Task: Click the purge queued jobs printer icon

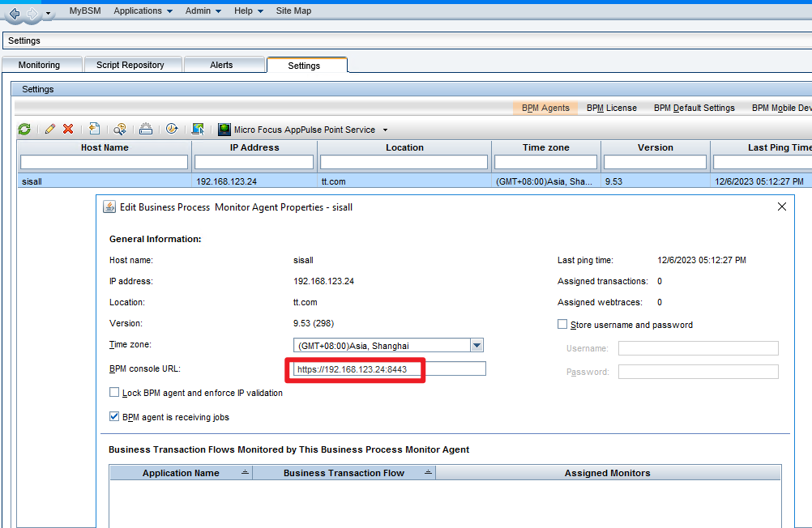Action: click(146, 129)
